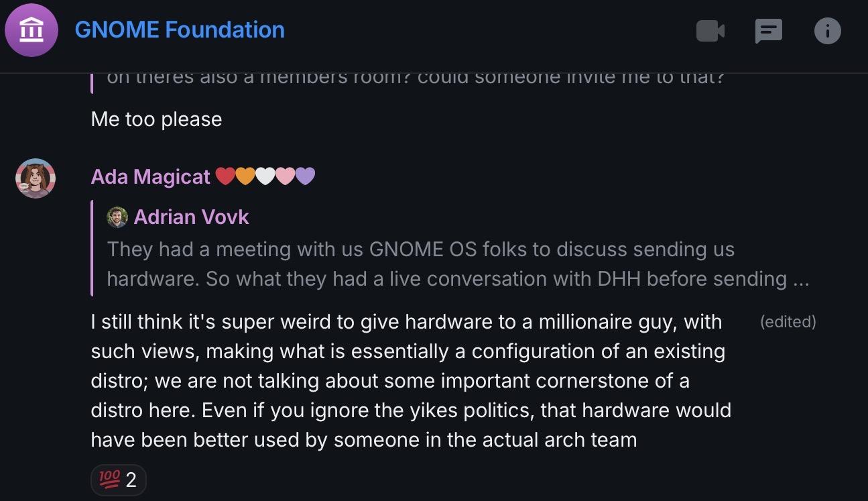Click the GNOME Foundation room name
Screen dimensions: 868x501
(x=180, y=30)
